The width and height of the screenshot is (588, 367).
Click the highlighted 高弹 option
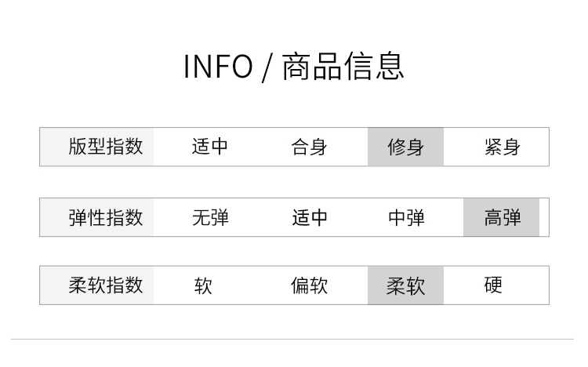coord(502,217)
